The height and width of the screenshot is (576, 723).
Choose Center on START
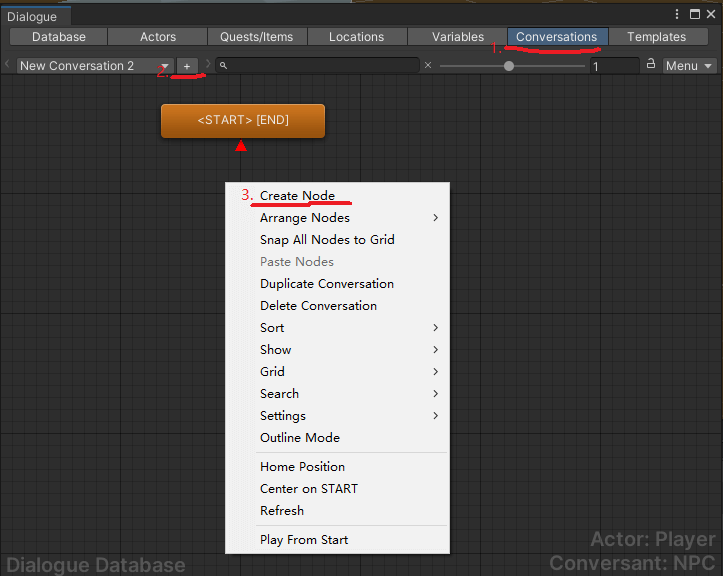pyautogui.click(x=337, y=489)
